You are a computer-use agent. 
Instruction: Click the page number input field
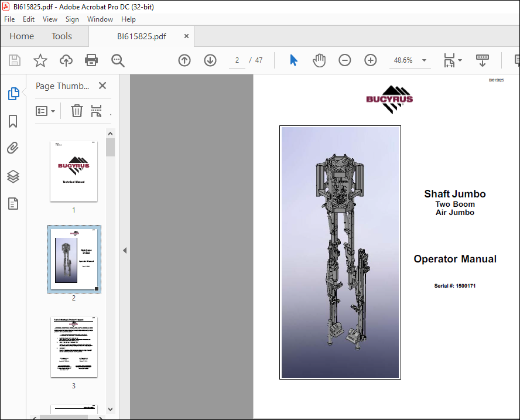click(x=237, y=60)
